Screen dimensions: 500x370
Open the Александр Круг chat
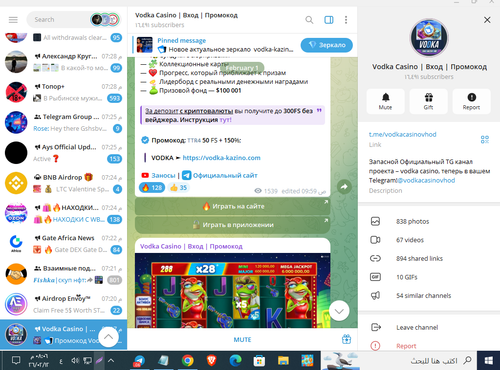(63, 62)
